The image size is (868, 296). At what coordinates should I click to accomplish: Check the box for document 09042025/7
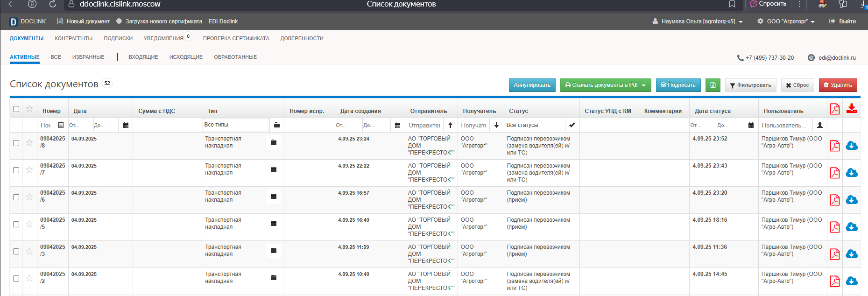(16, 170)
